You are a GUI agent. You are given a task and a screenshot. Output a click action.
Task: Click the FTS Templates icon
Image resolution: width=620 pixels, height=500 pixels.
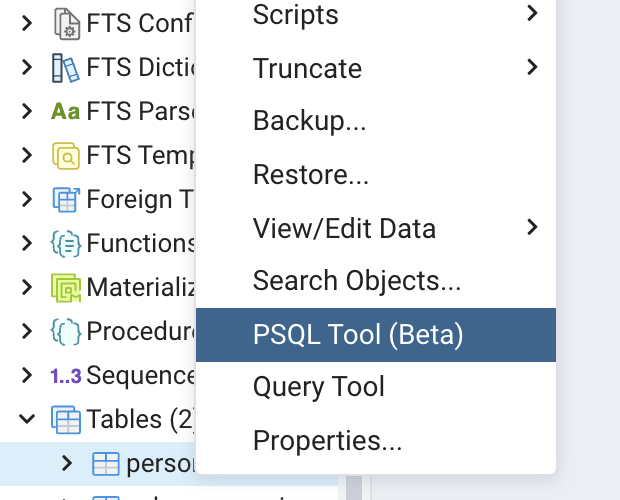(x=66, y=156)
